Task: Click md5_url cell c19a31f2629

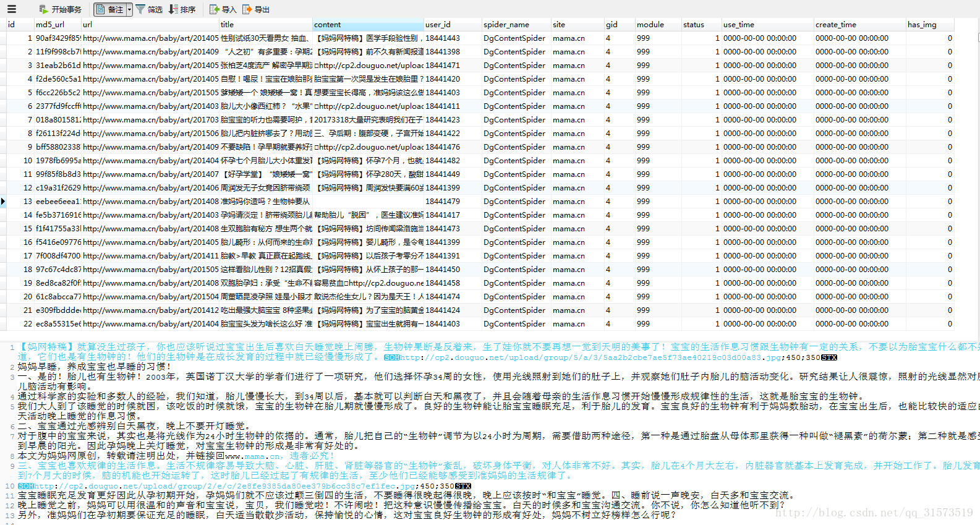Action: (58, 188)
